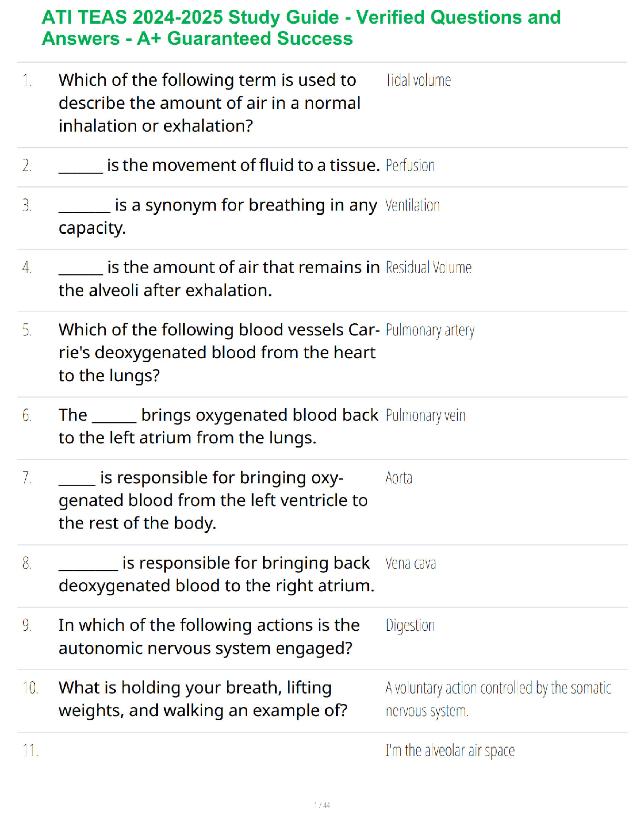644x834 pixels.
Task: Select the 'alveolar air space' answer text
Action: (450, 750)
